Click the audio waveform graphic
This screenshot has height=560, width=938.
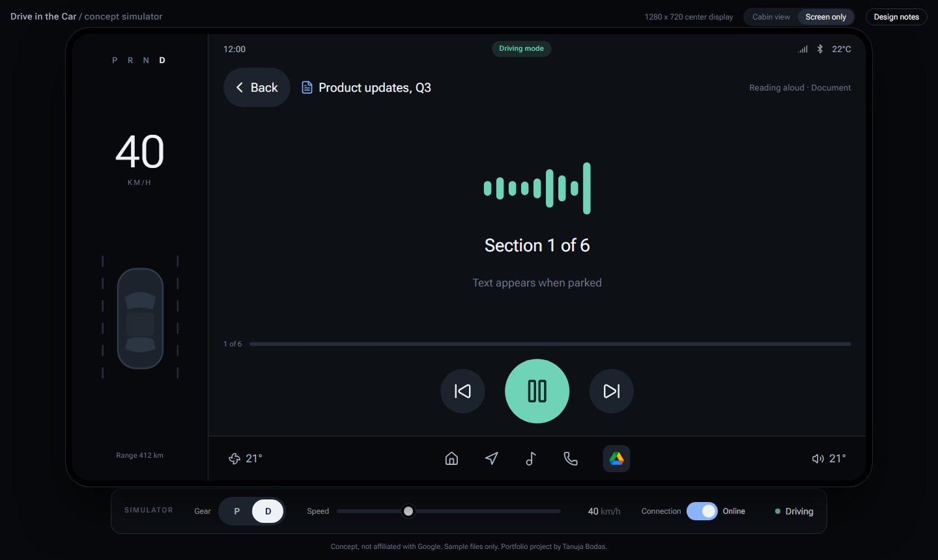tap(537, 188)
